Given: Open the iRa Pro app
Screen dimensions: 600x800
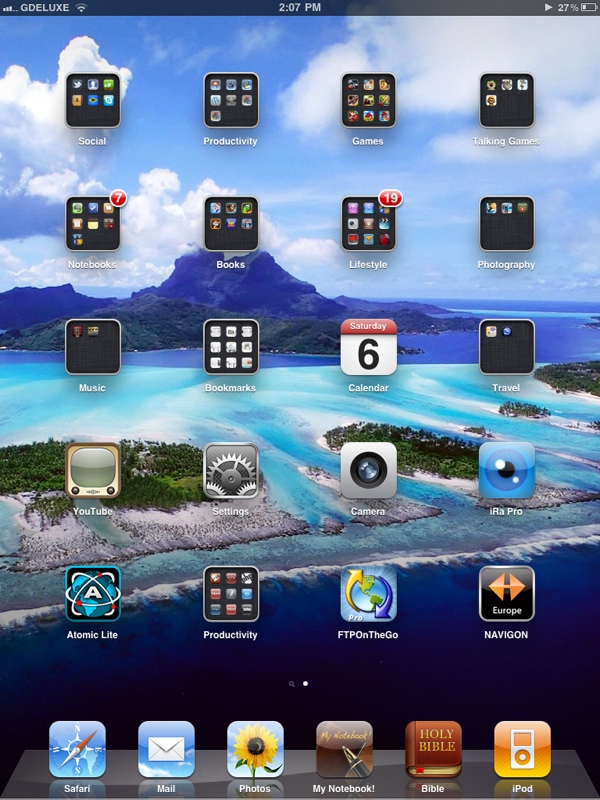Looking at the screenshot, I should point(507,470).
